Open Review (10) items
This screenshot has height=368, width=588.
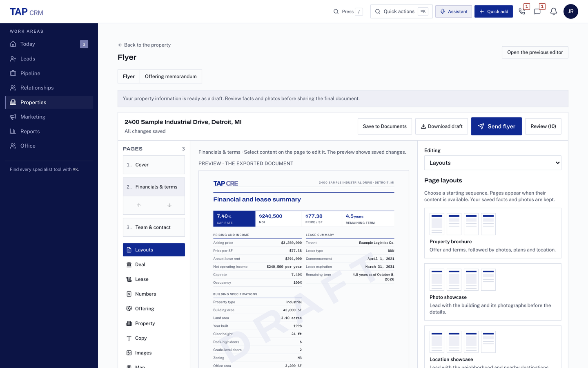click(x=543, y=126)
